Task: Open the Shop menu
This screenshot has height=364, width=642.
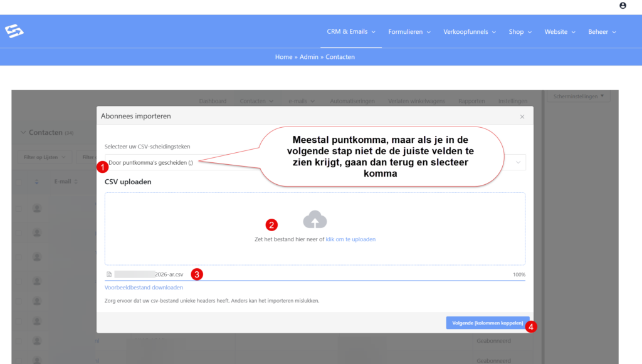Action: click(520, 32)
